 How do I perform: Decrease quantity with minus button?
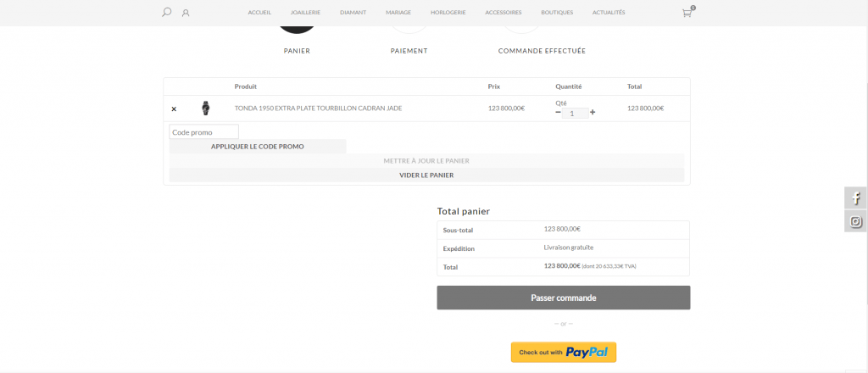[x=558, y=112]
